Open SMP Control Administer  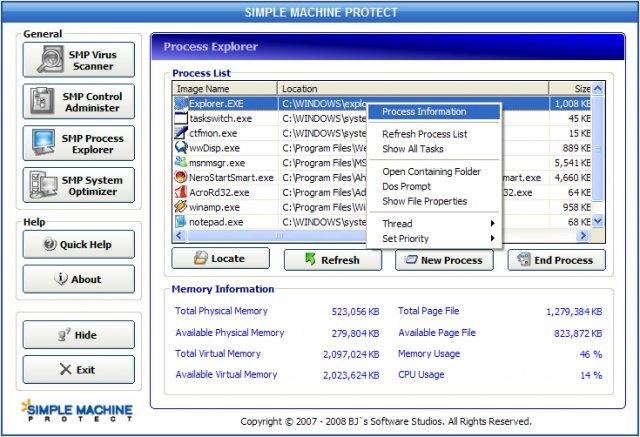tap(79, 101)
